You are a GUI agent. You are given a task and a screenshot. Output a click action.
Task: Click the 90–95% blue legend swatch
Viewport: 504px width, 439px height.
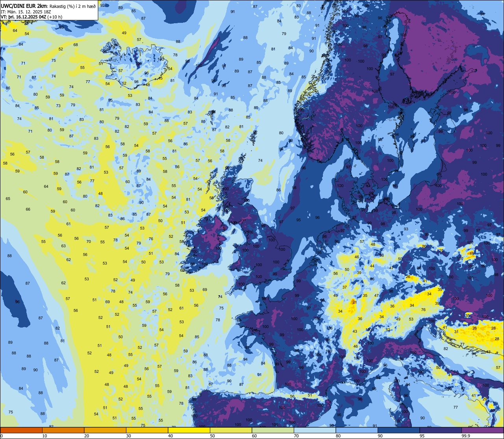(398, 430)
